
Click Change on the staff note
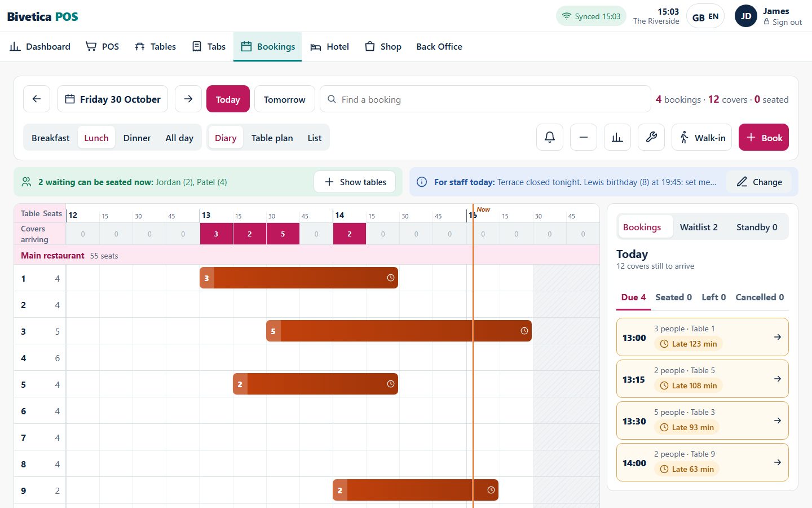pos(759,182)
